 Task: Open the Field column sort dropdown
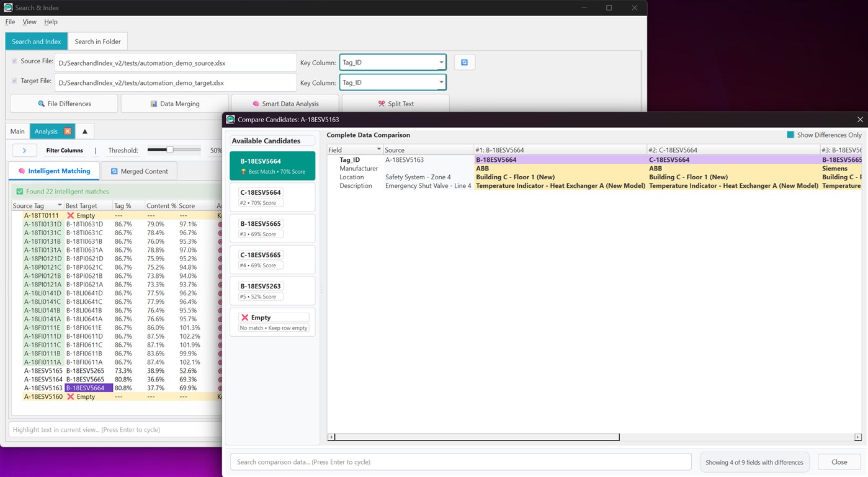pos(380,149)
